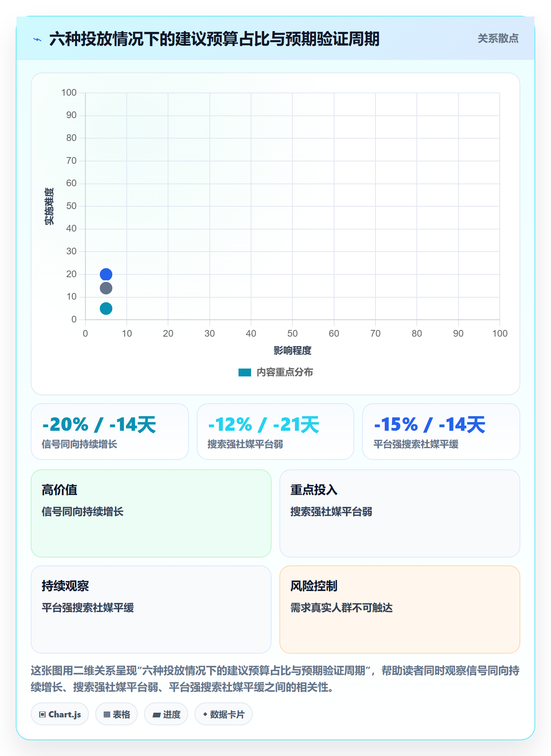Toggle the 内容重点分布 legend swatch
551x756 pixels.
[245, 372]
